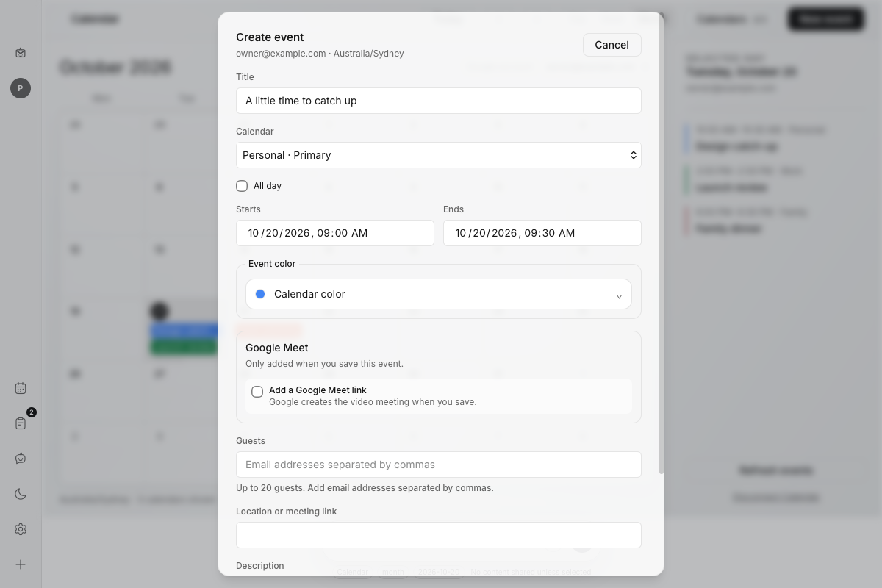Focus the Location or meeting link field
The height and width of the screenshot is (588, 882).
click(x=439, y=535)
